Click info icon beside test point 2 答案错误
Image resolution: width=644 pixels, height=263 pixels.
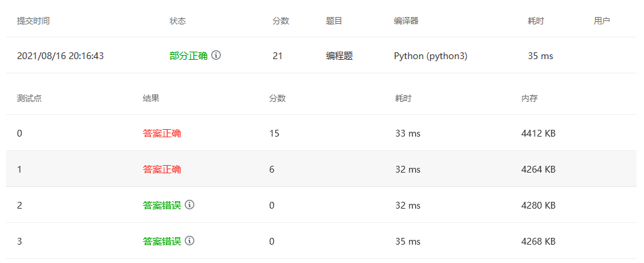(x=190, y=205)
